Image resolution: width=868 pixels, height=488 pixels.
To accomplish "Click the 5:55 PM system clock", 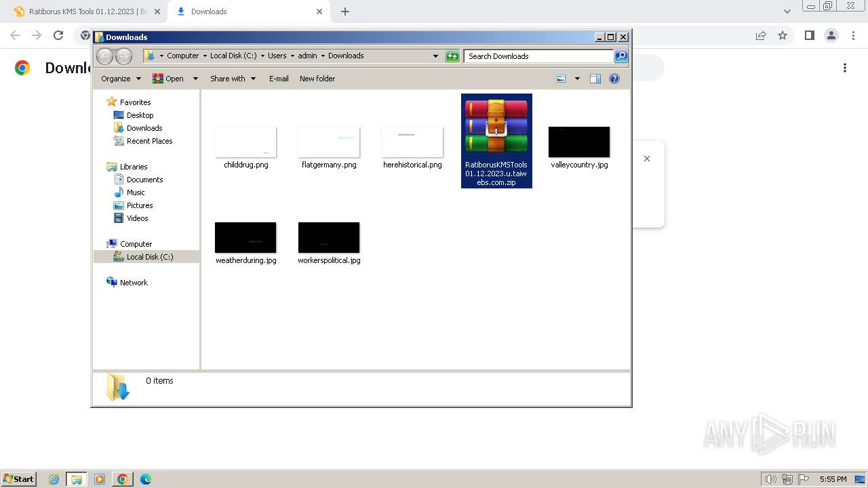I will pyautogui.click(x=833, y=479).
